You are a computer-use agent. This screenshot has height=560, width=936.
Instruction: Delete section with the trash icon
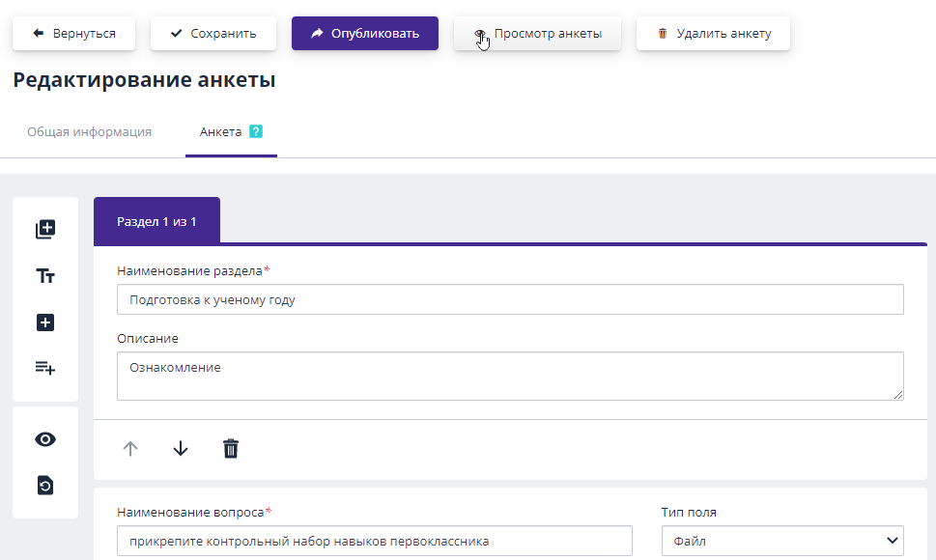[231, 448]
